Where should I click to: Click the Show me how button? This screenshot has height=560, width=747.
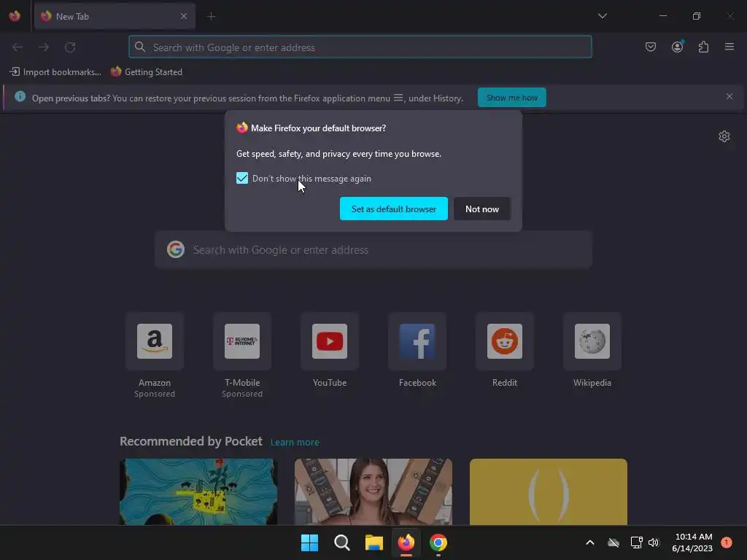coord(511,98)
